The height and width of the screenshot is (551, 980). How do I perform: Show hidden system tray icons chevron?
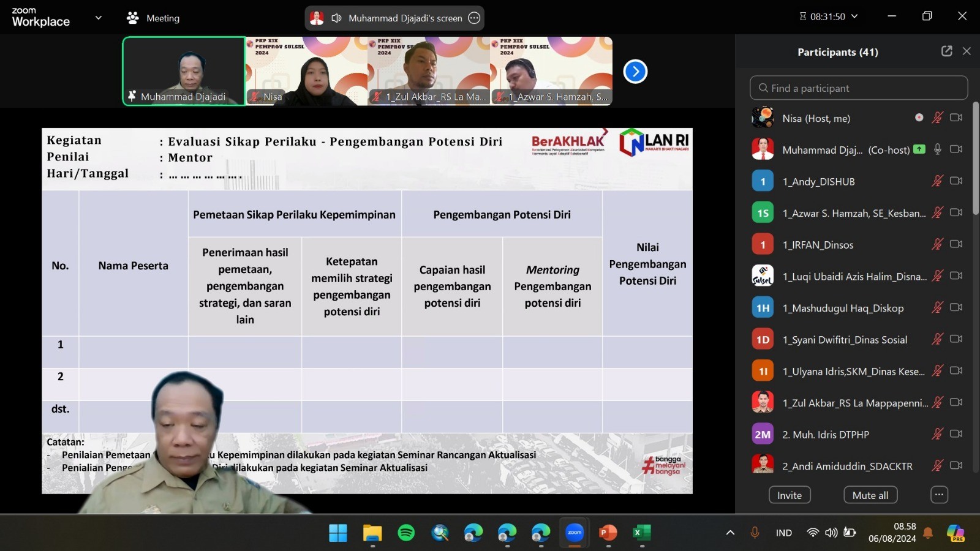coord(730,533)
